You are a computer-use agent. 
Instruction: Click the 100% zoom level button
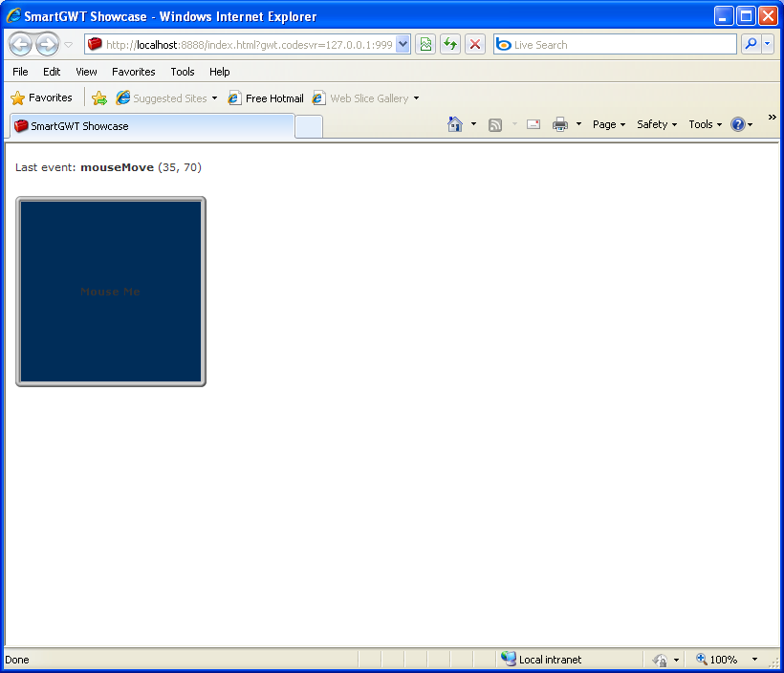click(716, 660)
